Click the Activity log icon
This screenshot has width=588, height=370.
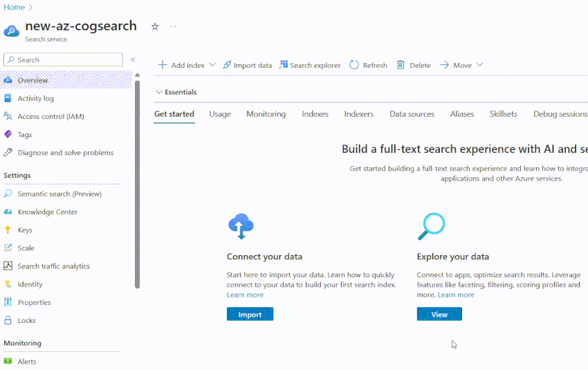tap(8, 98)
